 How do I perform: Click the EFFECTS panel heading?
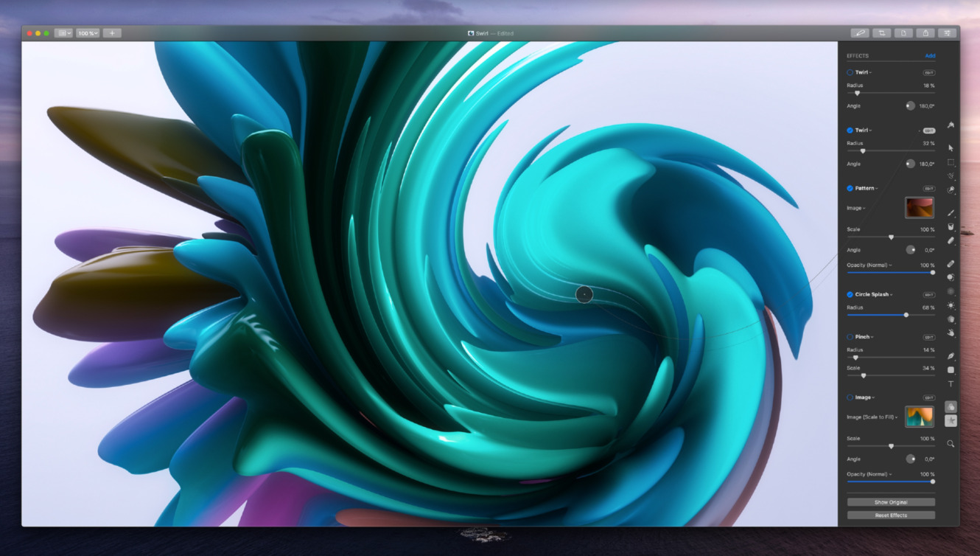click(858, 56)
